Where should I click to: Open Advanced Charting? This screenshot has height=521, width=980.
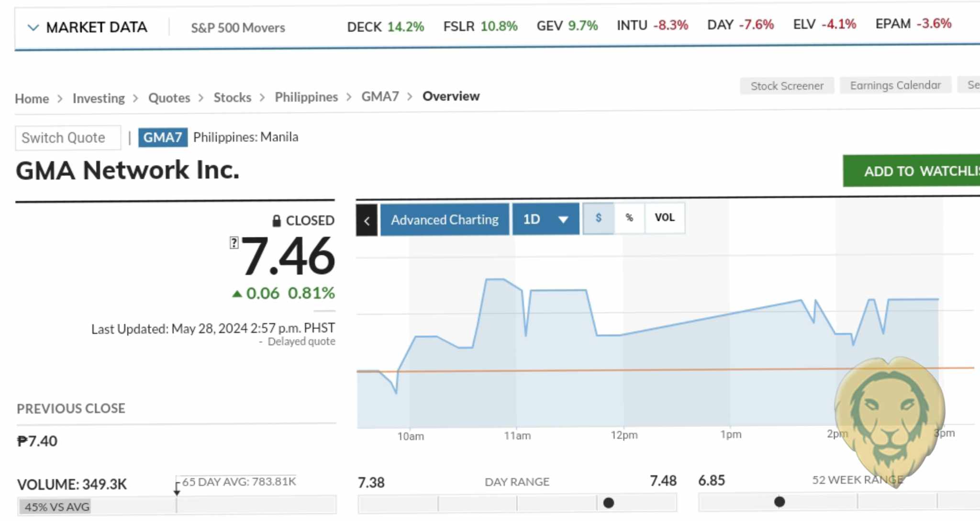click(x=445, y=220)
